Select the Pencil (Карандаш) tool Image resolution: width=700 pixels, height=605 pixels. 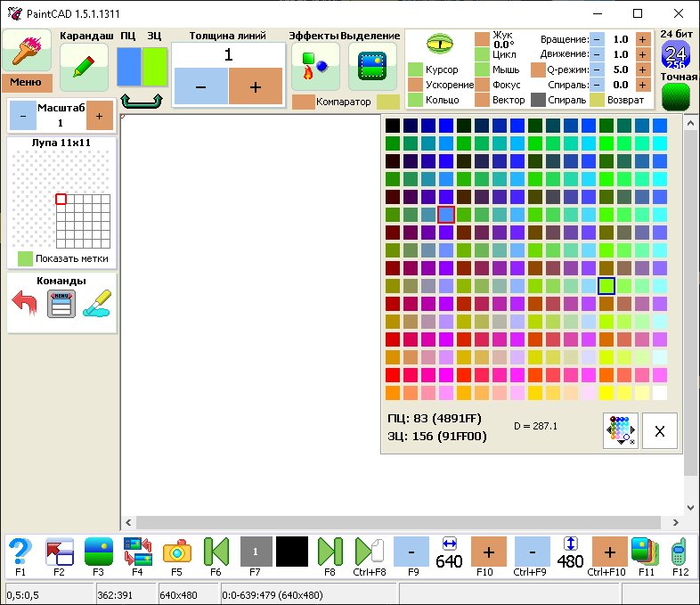pyautogui.click(x=84, y=66)
